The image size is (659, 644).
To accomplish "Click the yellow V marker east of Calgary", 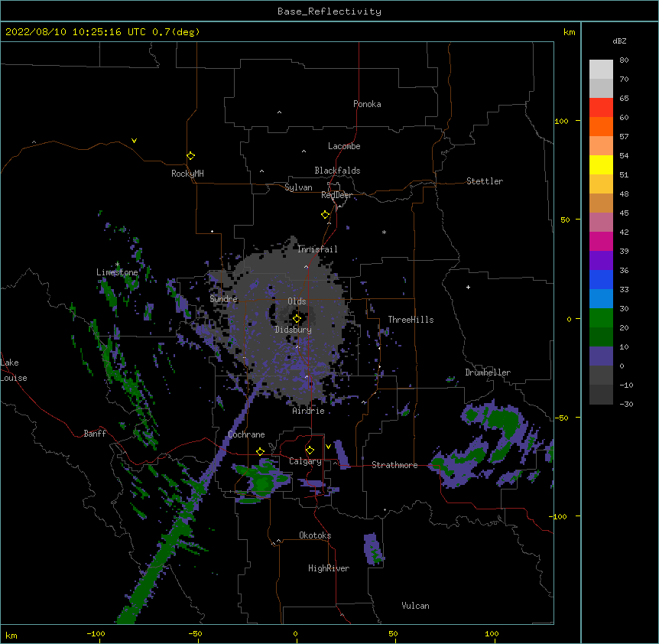I will [328, 447].
